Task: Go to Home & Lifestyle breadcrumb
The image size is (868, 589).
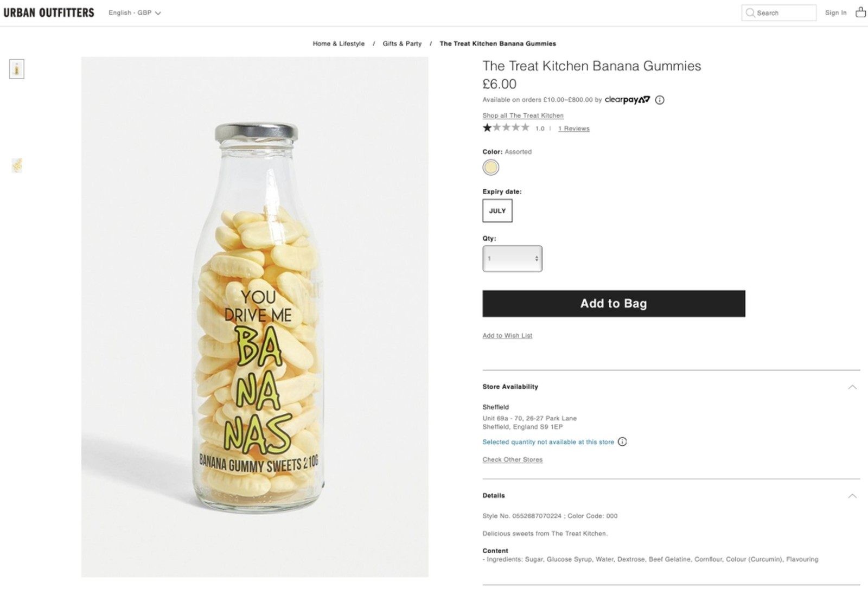Action: (x=339, y=43)
